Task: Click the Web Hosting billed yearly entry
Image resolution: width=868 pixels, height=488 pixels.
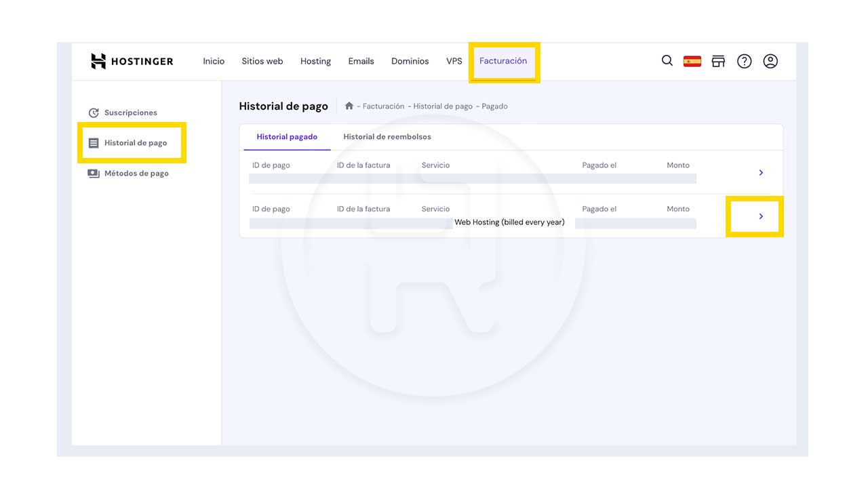Action: click(509, 222)
